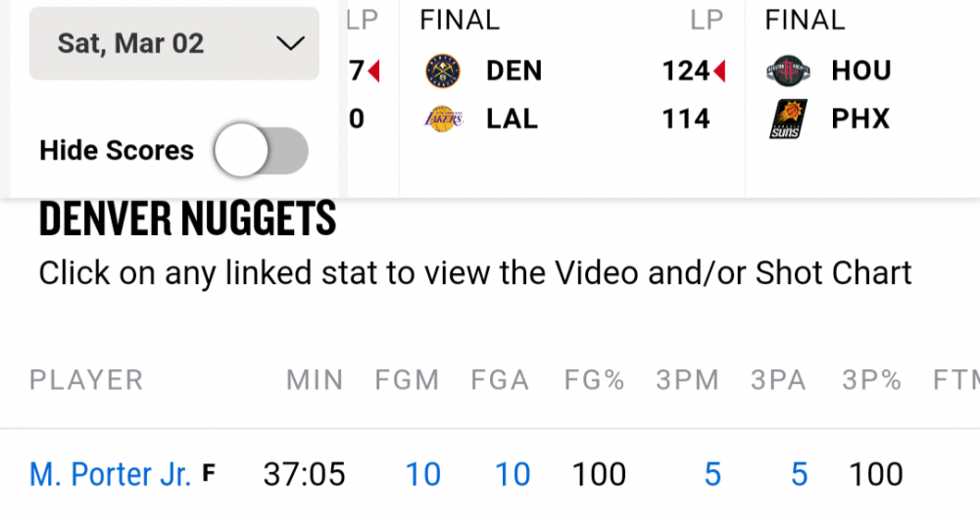Sort by the FGM column header
This screenshot has height=519, width=980.
(x=407, y=380)
